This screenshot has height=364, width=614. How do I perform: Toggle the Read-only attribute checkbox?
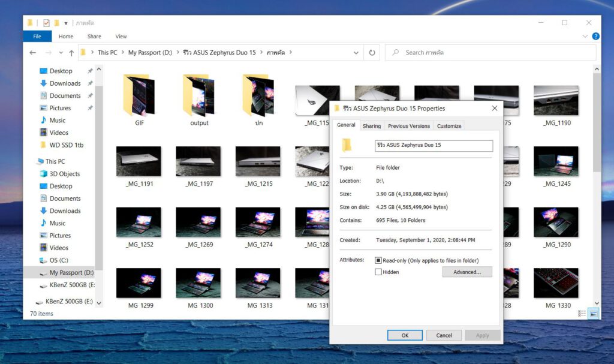[378, 261]
